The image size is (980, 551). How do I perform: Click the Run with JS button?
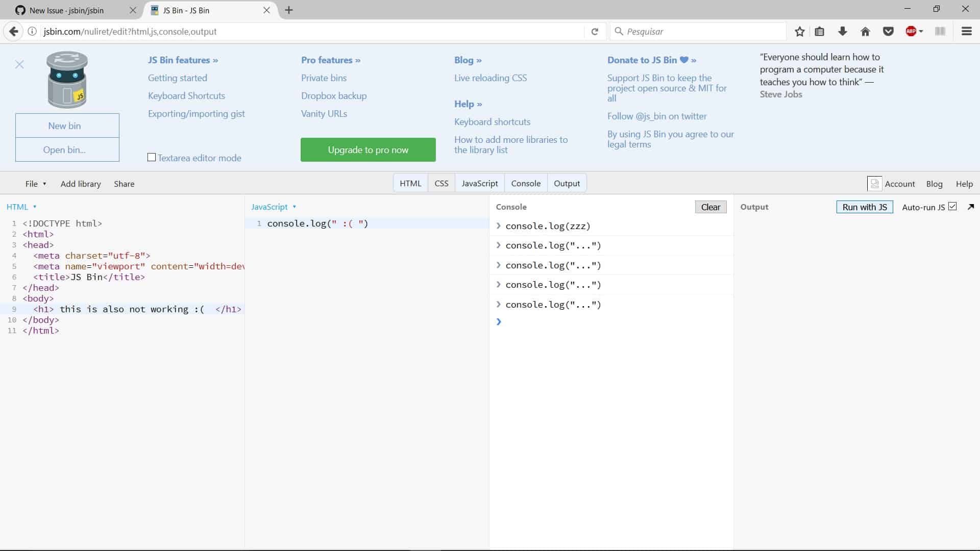pos(865,207)
